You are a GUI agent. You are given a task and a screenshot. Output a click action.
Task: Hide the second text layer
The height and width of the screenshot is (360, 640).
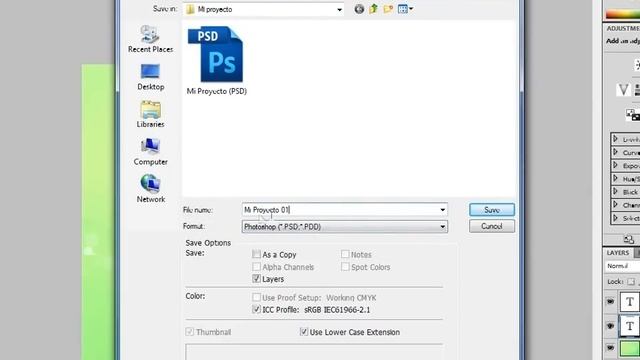pos(610,326)
